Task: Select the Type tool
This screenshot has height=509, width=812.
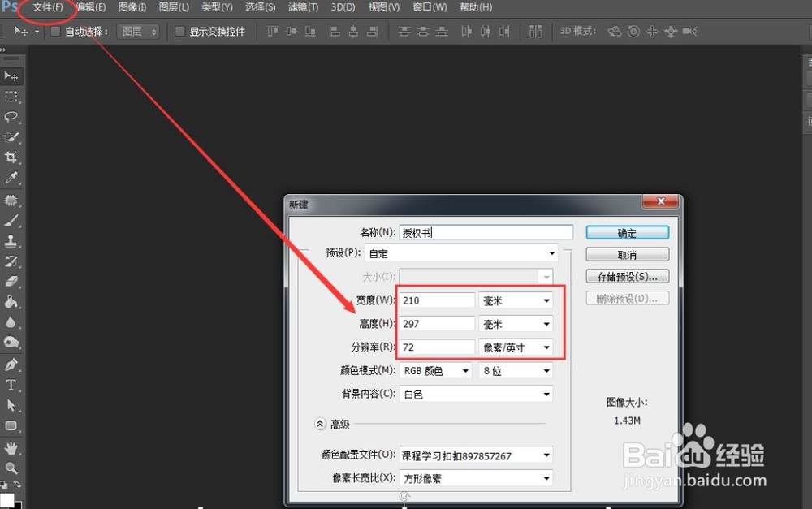Action: pyautogui.click(x=11, y=385)
